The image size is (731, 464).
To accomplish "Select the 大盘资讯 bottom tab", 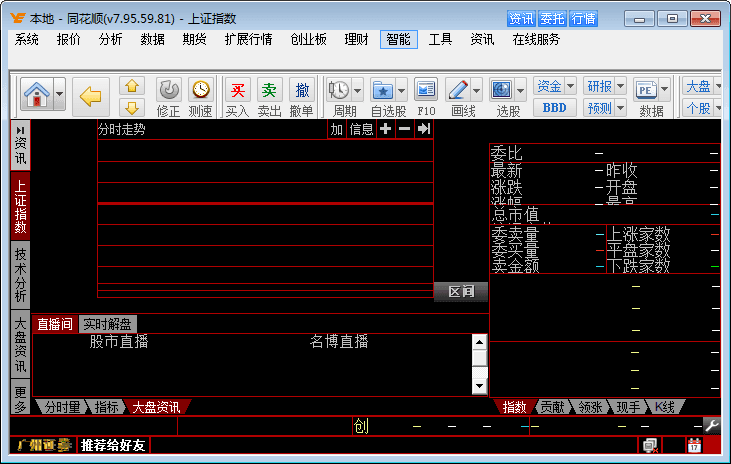I will [x=157, y=407].
